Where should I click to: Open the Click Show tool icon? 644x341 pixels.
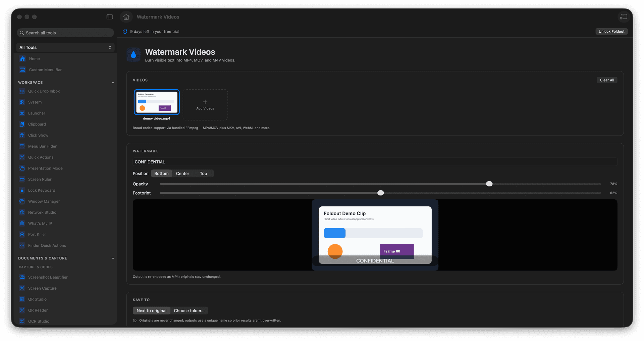(22, 135)
